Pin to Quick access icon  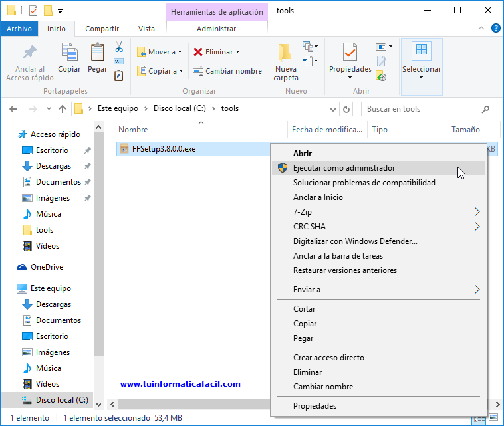pyautogui.click(x=29, y=53)
